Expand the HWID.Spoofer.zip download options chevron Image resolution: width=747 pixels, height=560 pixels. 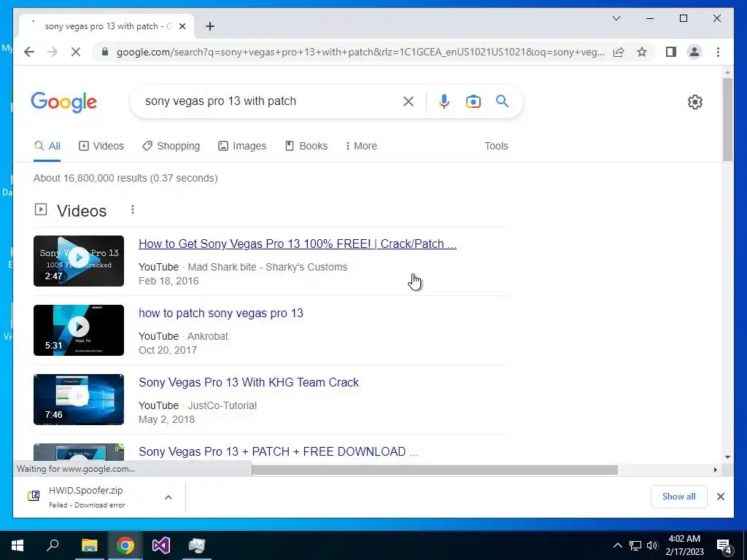[169, 497]
